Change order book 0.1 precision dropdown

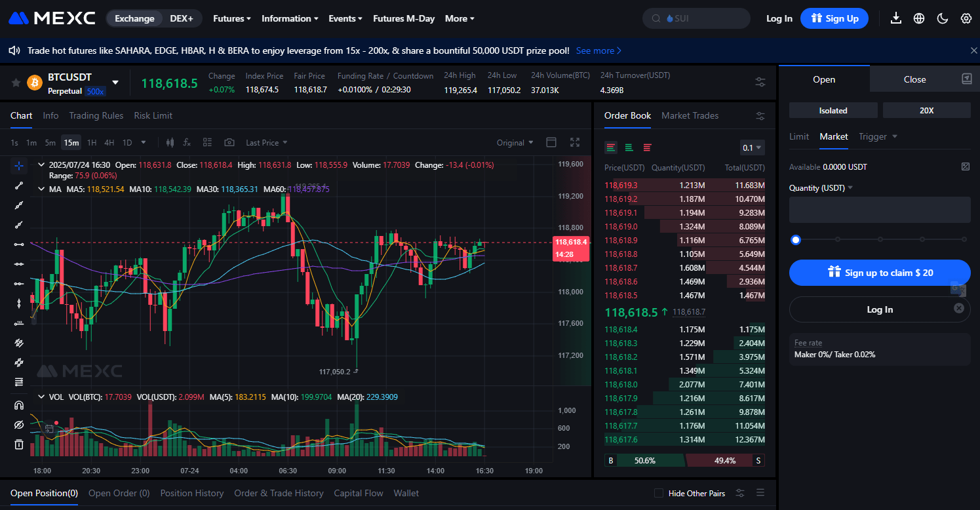(x=752, y=147)
